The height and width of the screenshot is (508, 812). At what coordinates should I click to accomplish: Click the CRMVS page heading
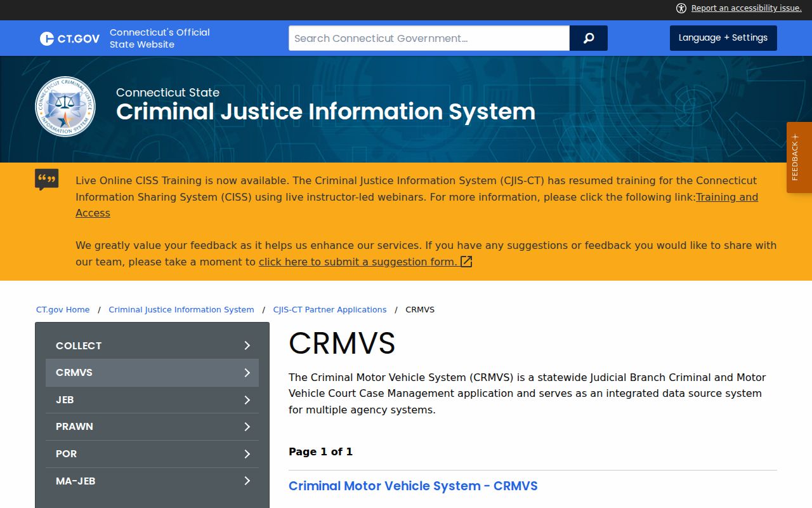pos(342,344)
